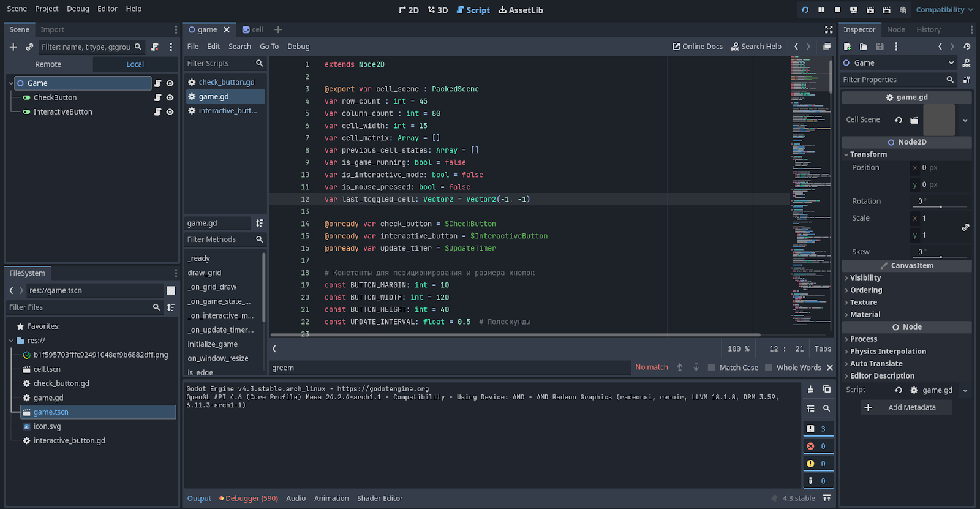Open the Debug menu in top menu bar

[x=78, y=9]
